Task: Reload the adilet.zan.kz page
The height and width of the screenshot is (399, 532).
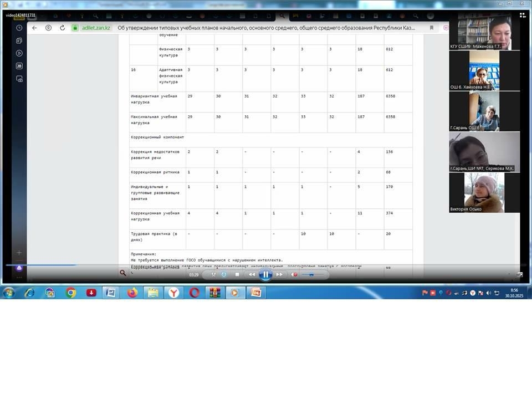Action: (62, 28)
